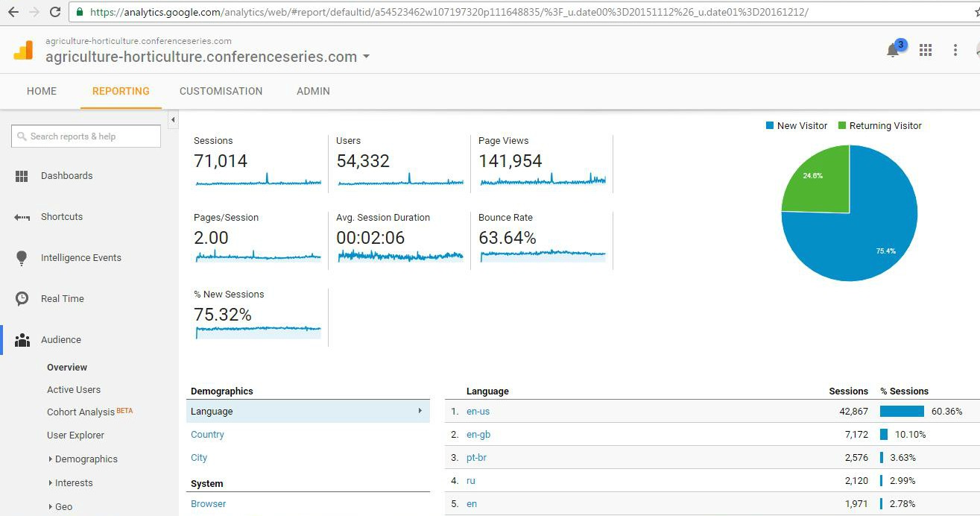980x516 pixels.
Task: Click the Audience sidebar label
Action: click(x=61, y=340)
